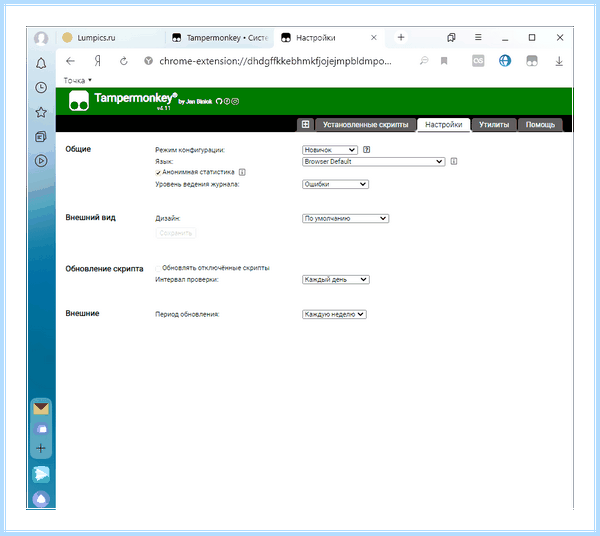The height and width of the screenshot is (536, 600).
Task: Open Дизайн dropdown По умолчанию
Action: coord(346,218)
